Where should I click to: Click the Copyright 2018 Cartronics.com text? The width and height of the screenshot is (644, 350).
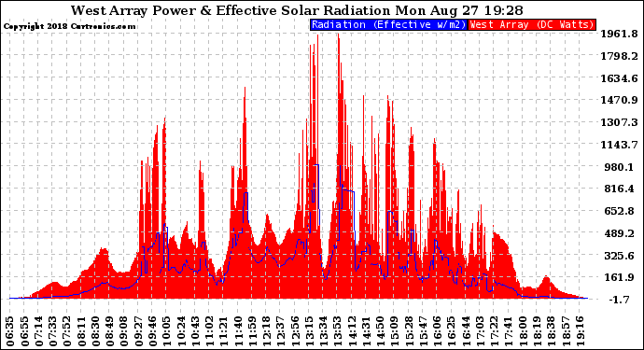coord(69,26)
